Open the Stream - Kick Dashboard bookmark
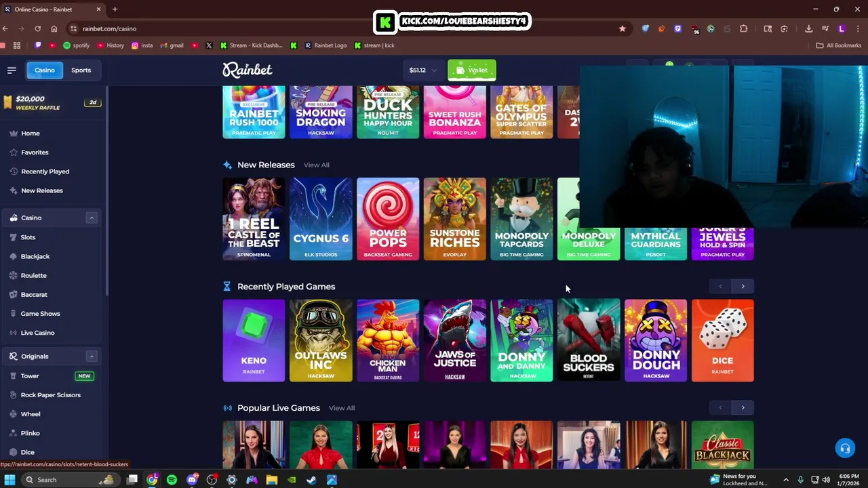 tap(251, 45)
